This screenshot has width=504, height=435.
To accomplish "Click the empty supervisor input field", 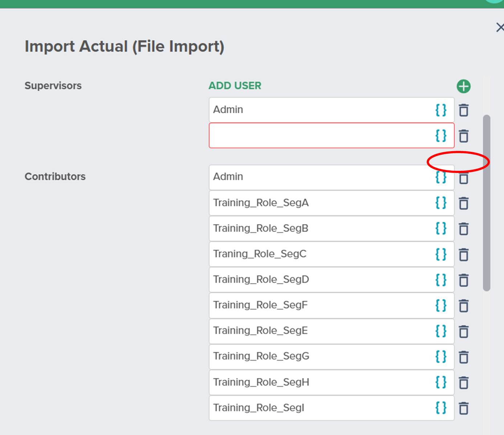I will (x=320, y=136).
